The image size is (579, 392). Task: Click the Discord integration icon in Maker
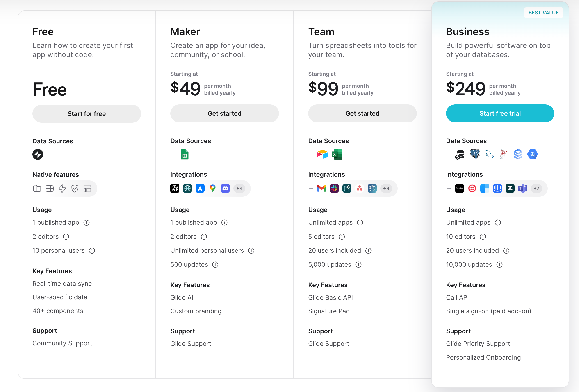tap(225, 188)
